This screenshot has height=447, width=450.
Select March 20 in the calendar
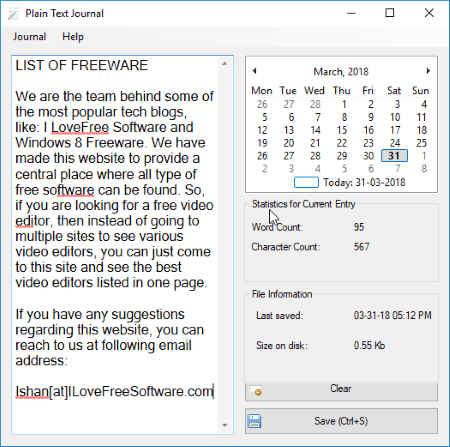[x=289, y=143]
